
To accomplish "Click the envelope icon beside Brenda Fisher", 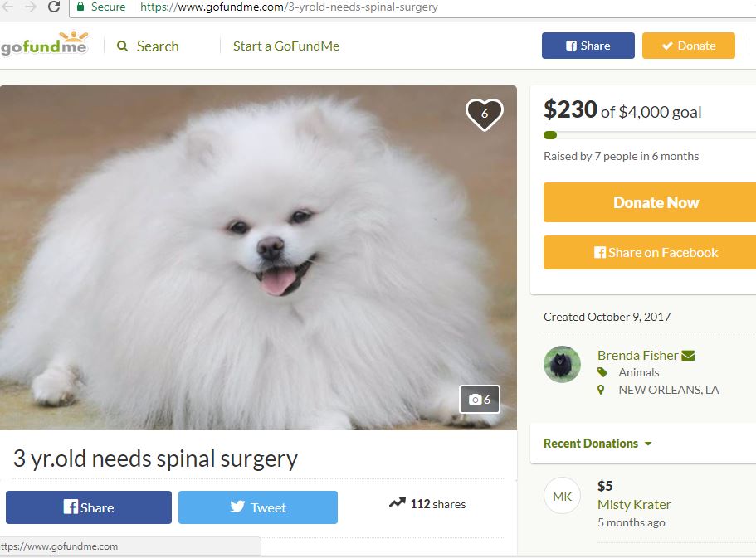I will 688,356.
